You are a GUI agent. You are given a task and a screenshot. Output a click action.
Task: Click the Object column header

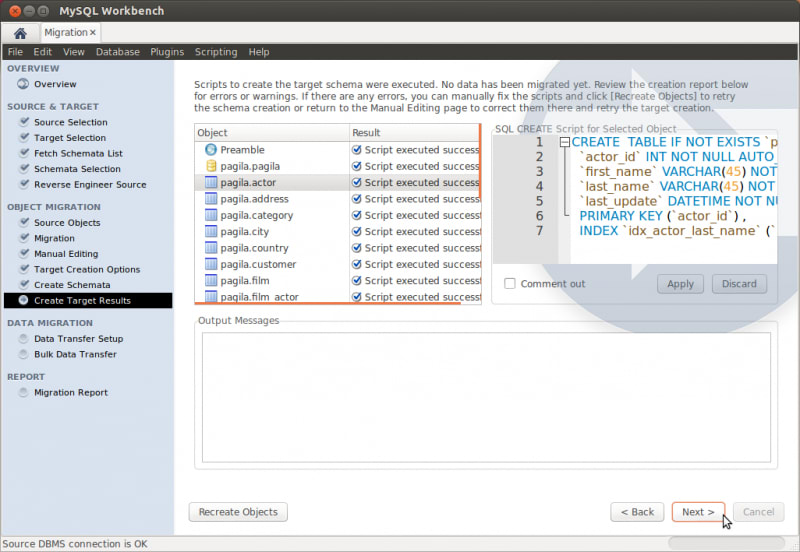tap(272, 133)
